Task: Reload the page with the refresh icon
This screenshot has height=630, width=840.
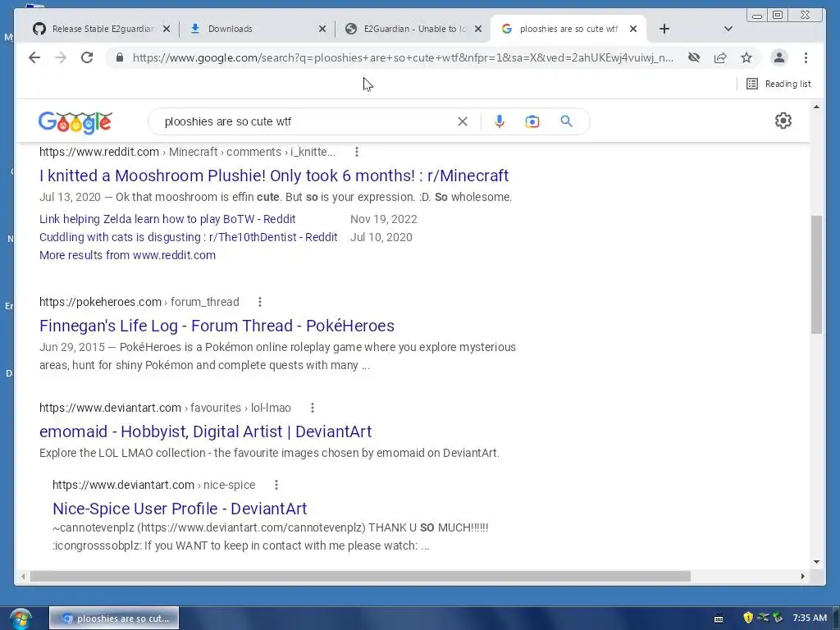Action: point(87,58)
